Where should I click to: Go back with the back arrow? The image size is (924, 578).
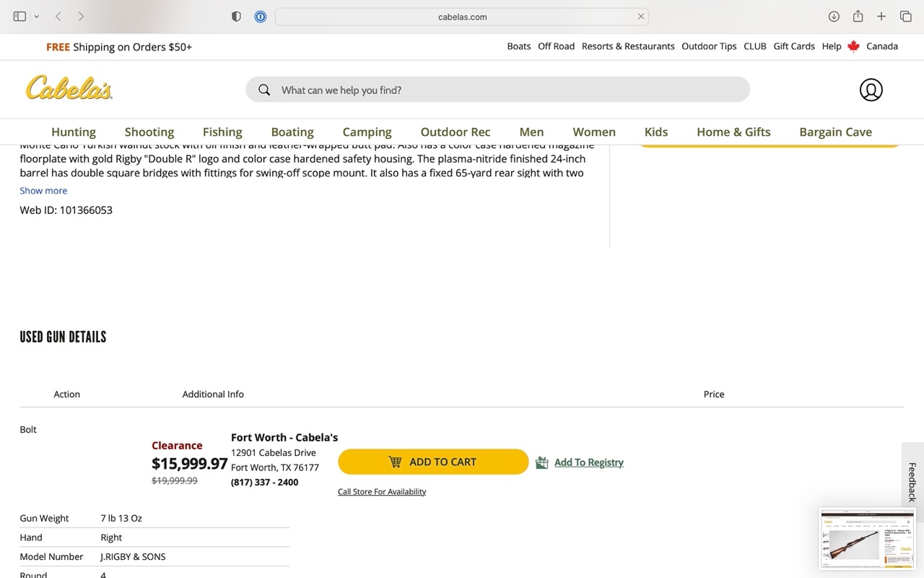[58, 16]
